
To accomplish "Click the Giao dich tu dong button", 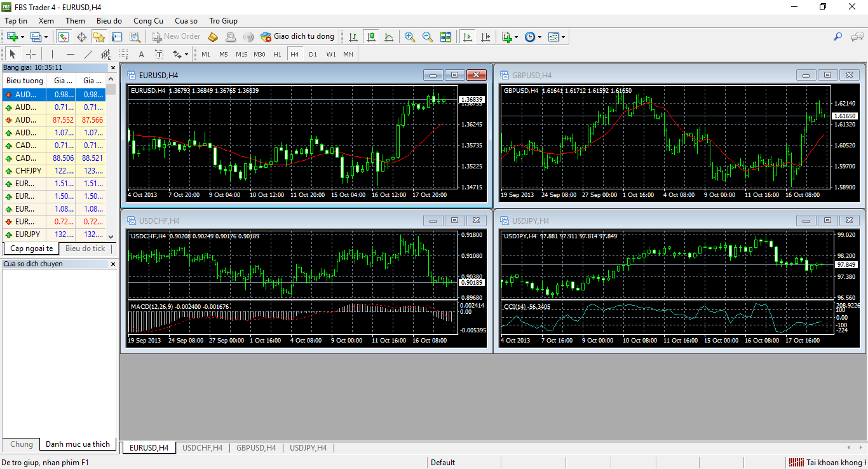I will tap(297, 37).
